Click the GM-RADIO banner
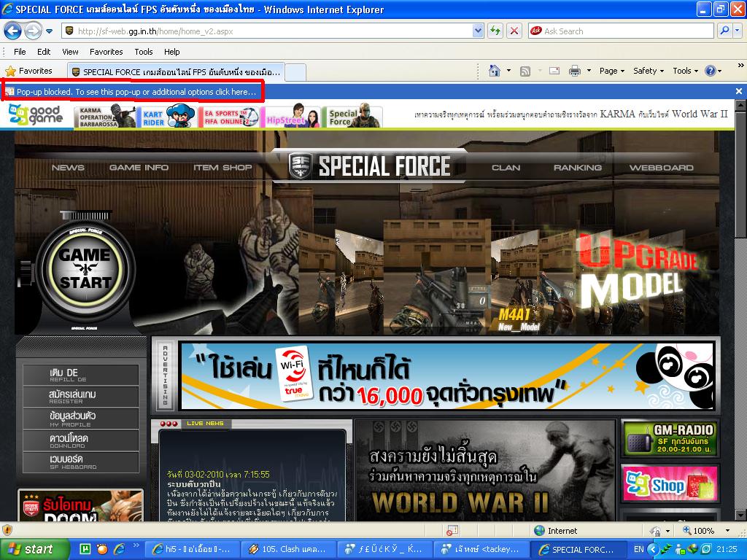Image resolution: width=747 pixels, height=560 pixels. [x=670, y=438]
